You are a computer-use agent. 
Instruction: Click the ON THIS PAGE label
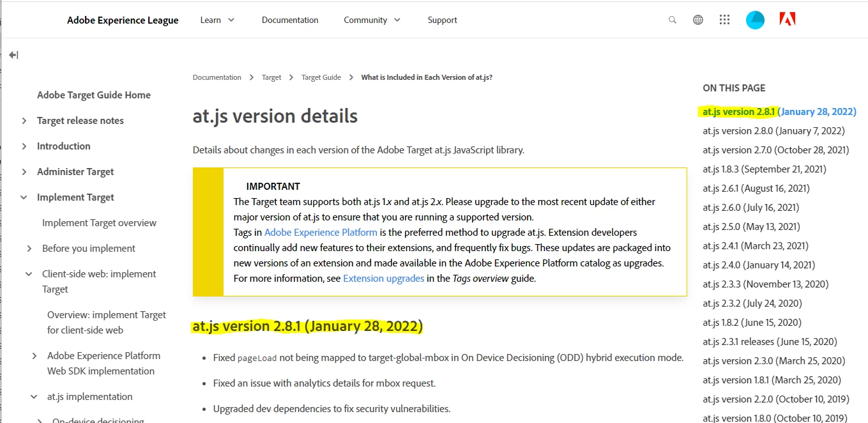[x=734, y=88]
